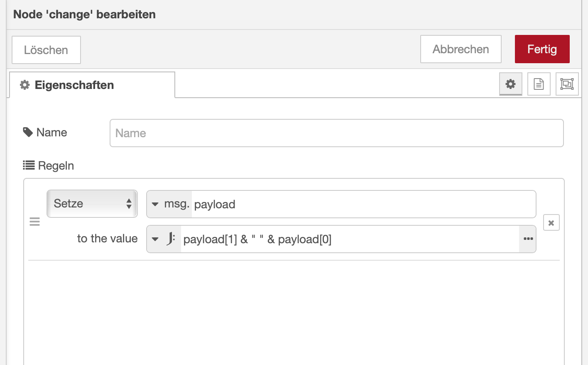Click the Löschen button
This screenshot has width=588, height=365.
46,50
